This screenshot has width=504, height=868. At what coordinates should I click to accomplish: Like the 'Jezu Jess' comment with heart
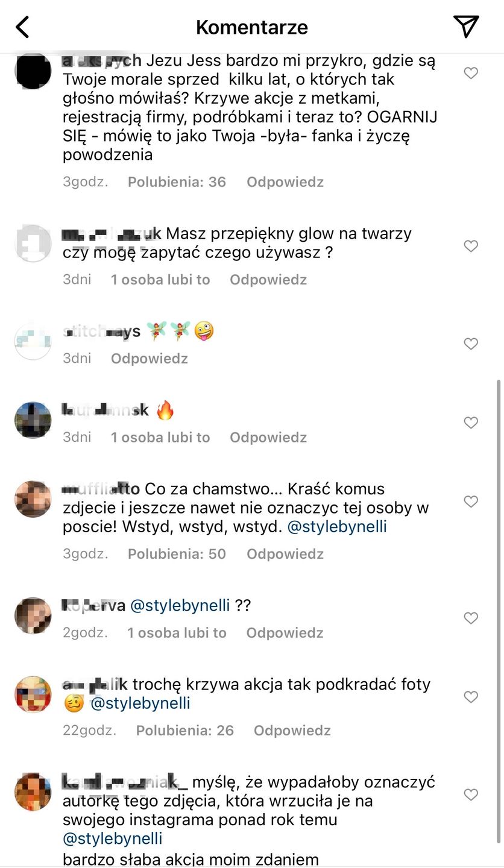(x=471, y=74)
